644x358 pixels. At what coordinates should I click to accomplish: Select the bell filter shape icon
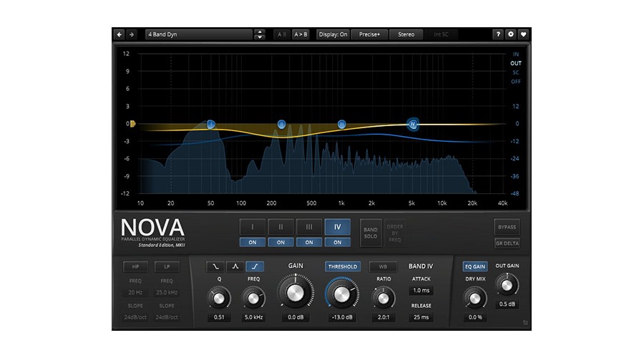click(235, 266)
